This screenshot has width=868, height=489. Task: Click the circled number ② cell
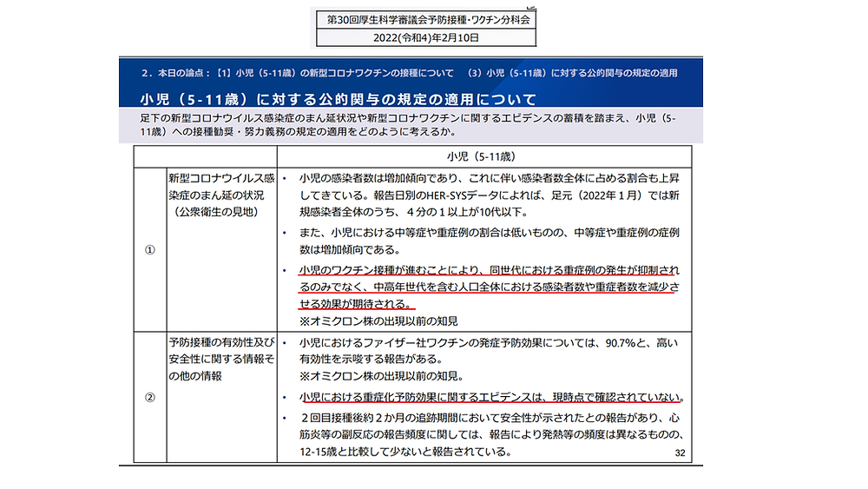tap(149, 397)
